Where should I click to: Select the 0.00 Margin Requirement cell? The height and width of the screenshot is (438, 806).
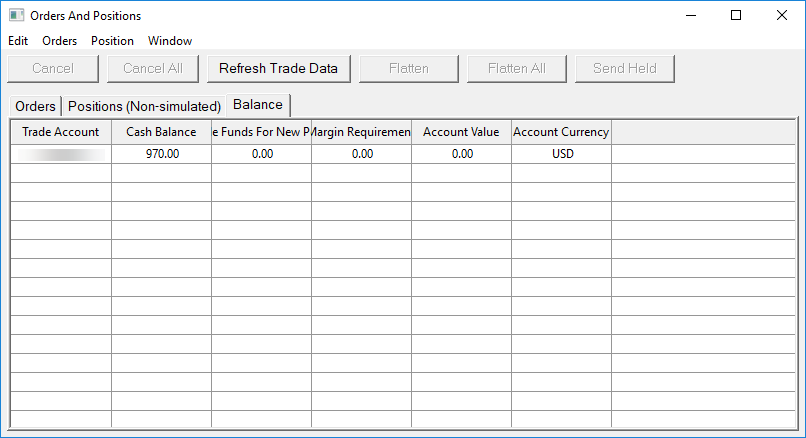(361, 154)
